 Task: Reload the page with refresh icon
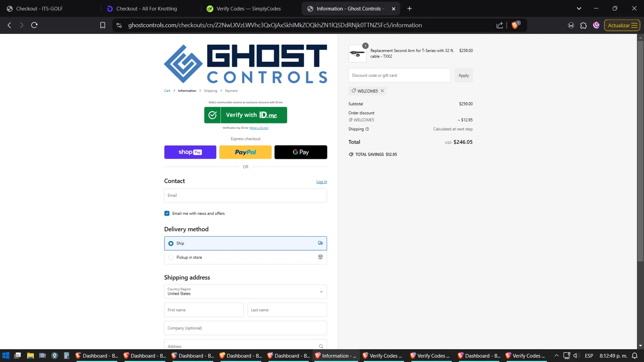pos(34,25)
